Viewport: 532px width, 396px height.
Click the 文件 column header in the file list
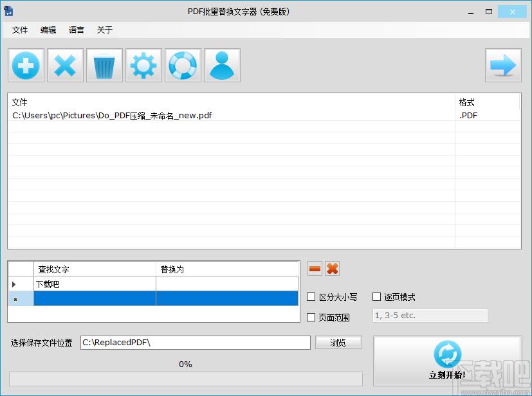tap(232, 102)
